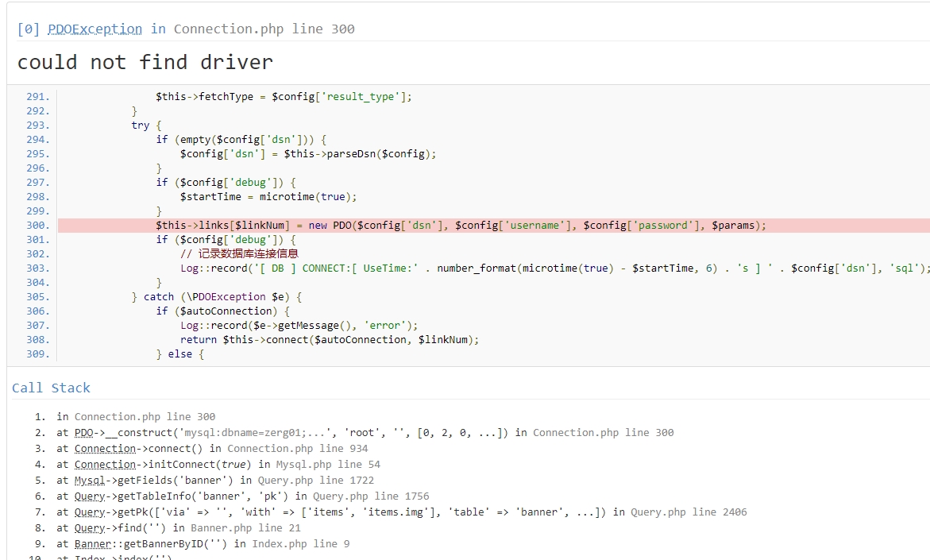The image size is (930, 560).
Task: Click the 'could not find driver' error message
Action: pyautogui.click(x=145, y=62)
